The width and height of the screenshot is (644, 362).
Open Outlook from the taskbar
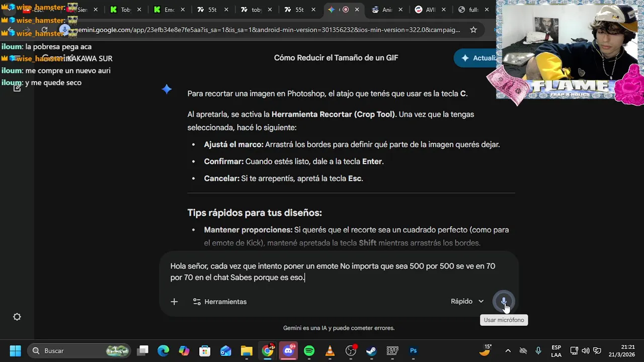click(225, 350)
